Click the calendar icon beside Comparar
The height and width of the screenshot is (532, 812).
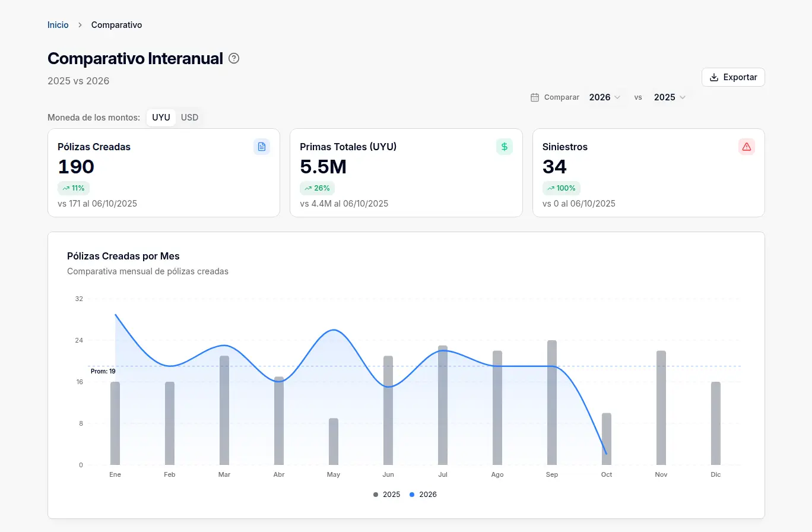tap(535, 97)
